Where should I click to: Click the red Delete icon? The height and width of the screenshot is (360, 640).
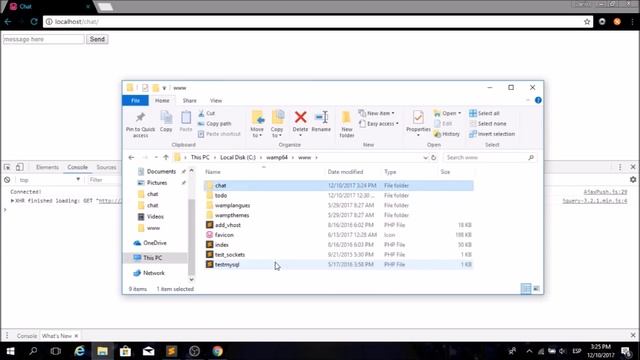click(300, 118)
